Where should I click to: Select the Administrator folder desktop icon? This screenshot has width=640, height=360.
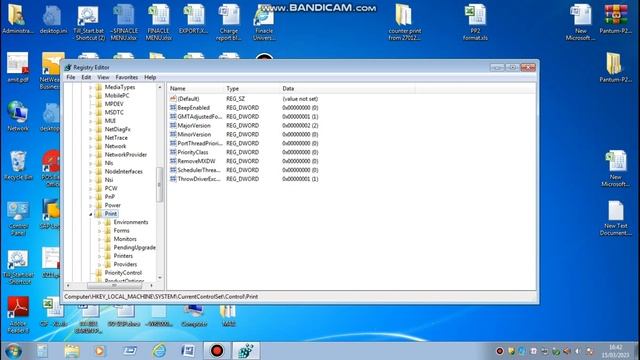(18, 19)
